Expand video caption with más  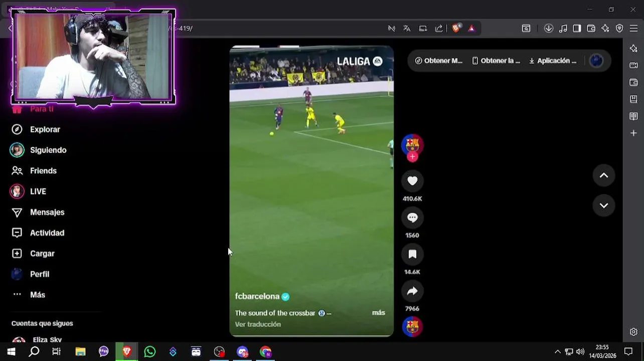coord(379,313)
